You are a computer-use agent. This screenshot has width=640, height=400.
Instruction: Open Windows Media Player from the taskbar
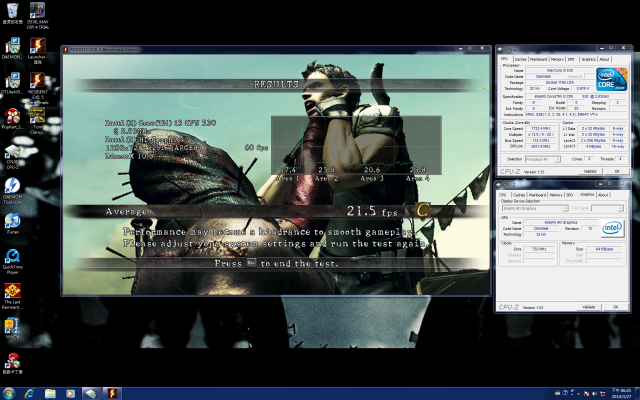coord(70,393)
